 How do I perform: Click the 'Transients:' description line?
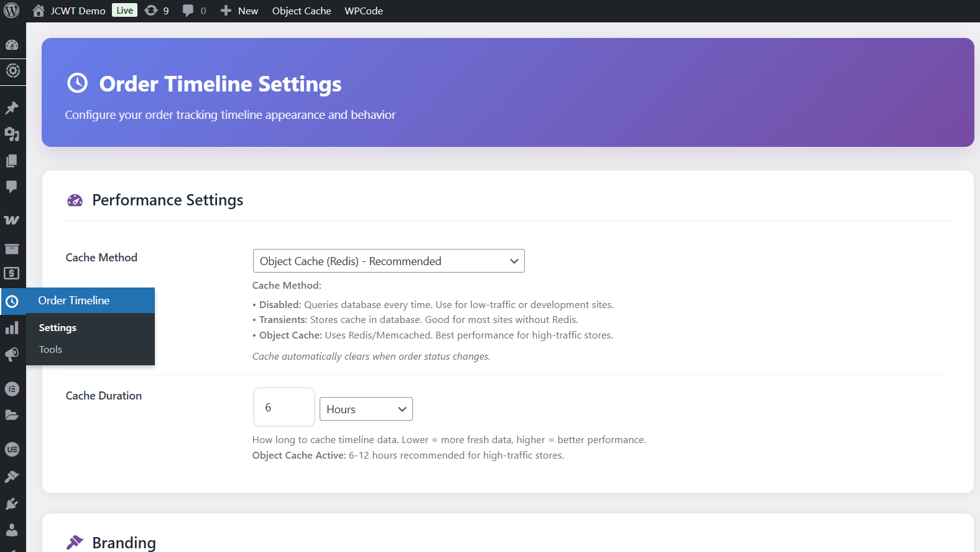tap(415, 319)
